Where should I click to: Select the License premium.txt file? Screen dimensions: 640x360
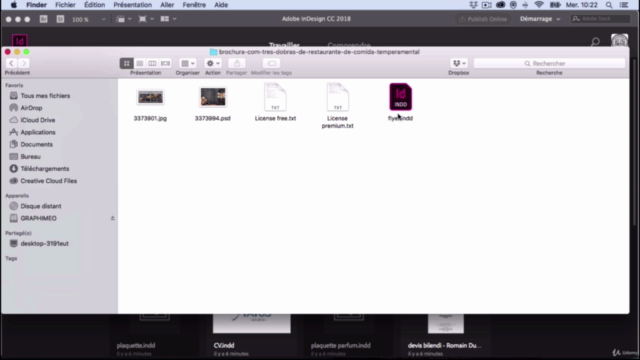338,97
